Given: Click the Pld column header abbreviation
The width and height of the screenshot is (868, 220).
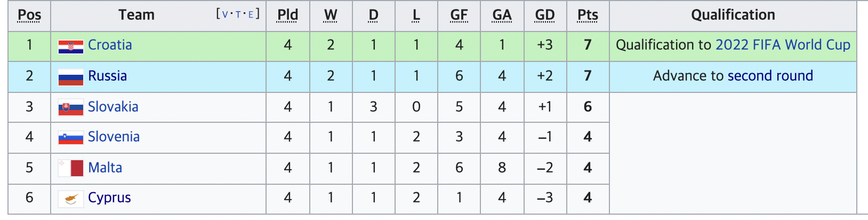Looking at the screenshot, I should pyautogui.click(x=288, y=15).
